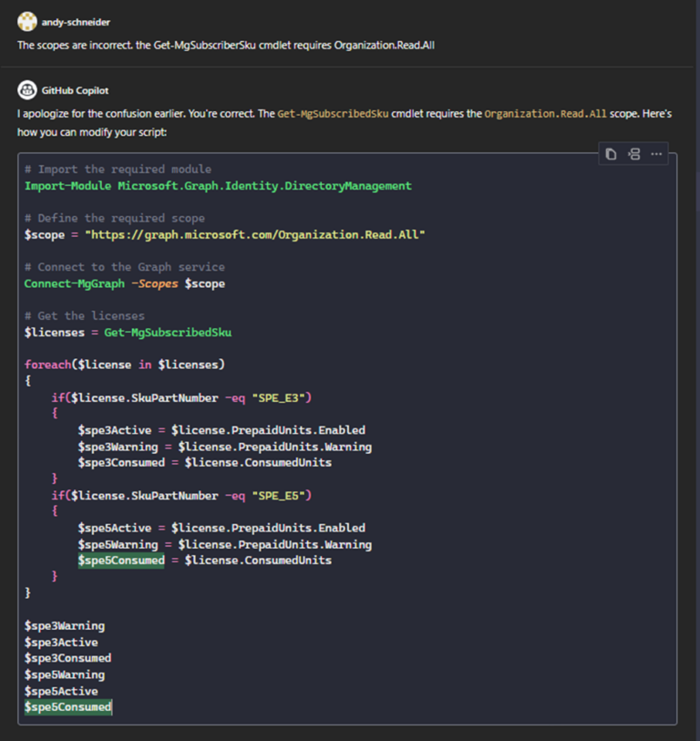The width and height of the screenshot is (700, 741).
Task: Select the highlighted $spe5Consumed variable in the loop
Action: coord(121,561)
